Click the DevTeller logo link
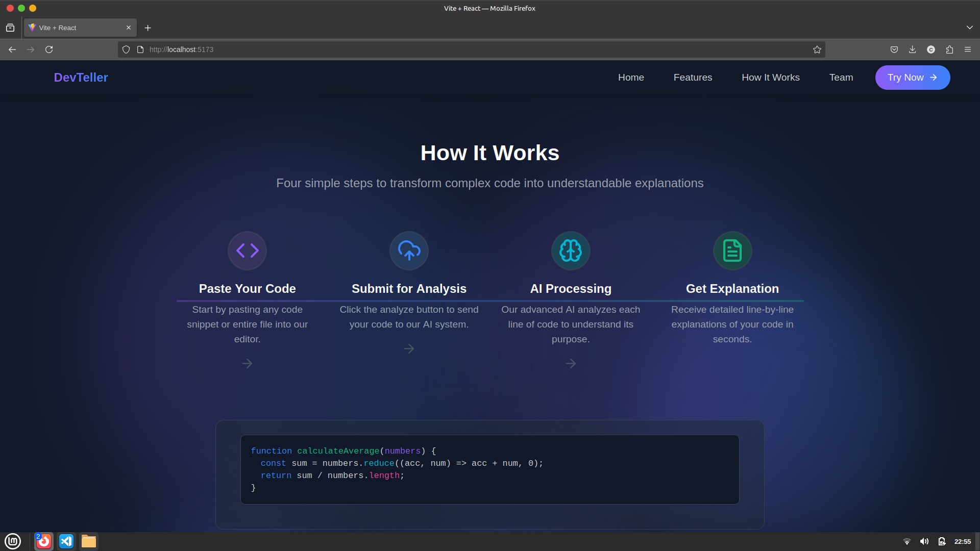The width and height of the screenshot is (980, 551). (81, 78)
